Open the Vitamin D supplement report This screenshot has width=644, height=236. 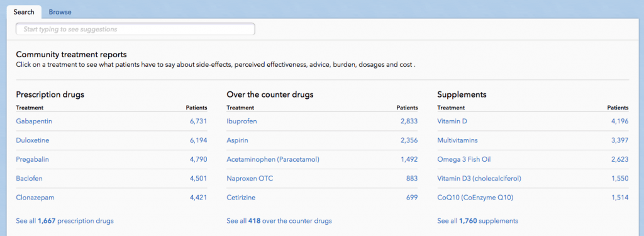pos(452,121)
